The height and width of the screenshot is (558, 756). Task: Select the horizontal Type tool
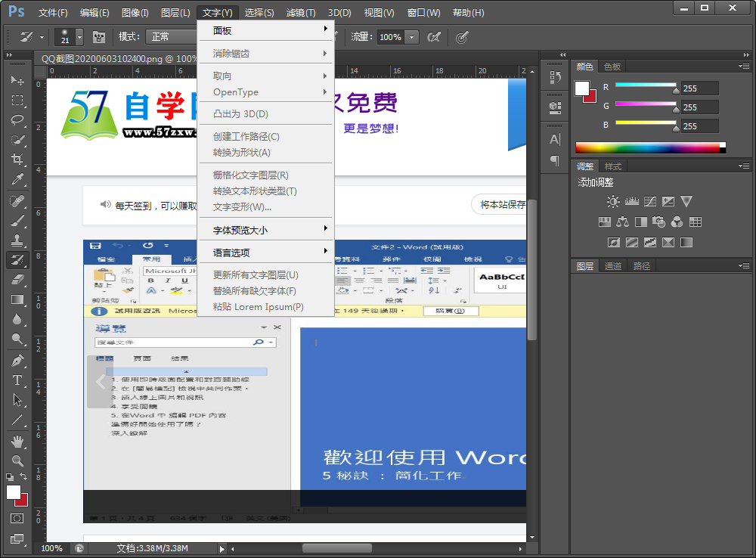19,380
